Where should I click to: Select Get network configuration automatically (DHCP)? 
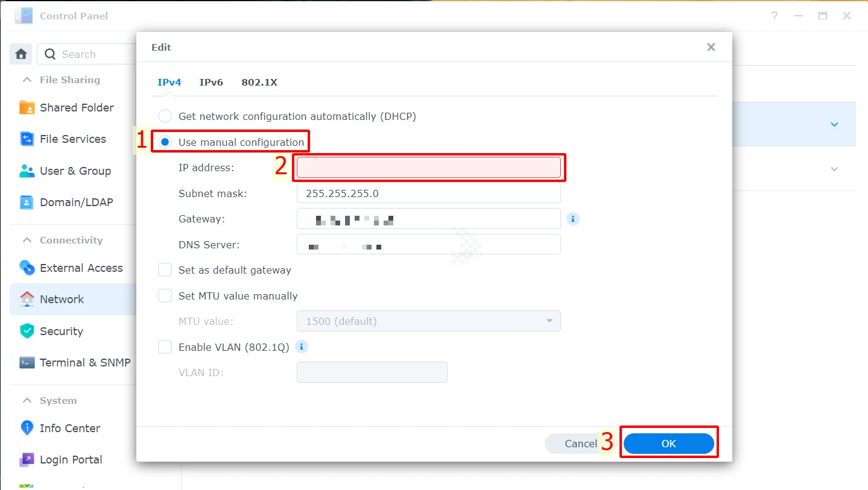pos(164,116)
